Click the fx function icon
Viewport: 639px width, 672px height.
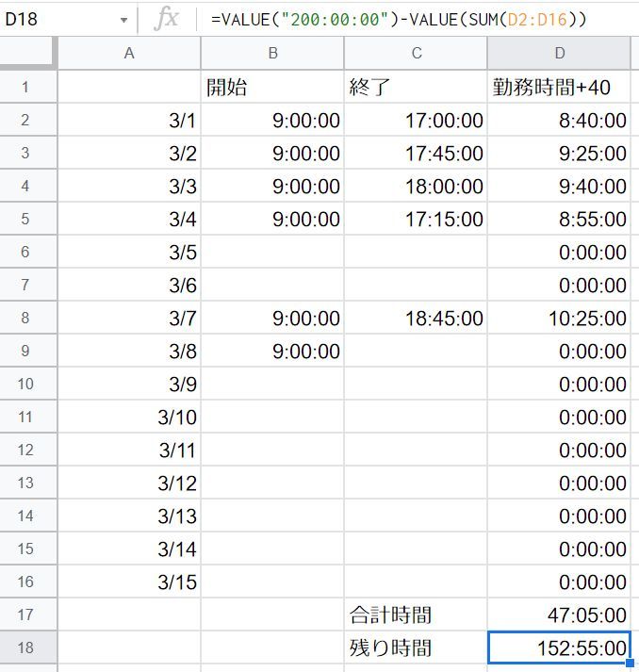click(x=166, y=19)
